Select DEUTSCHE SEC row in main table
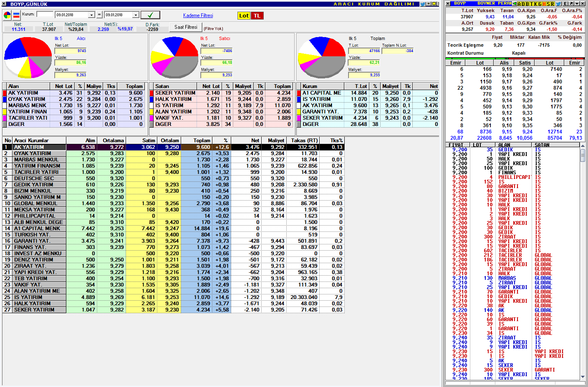588x387 pixels. (x=173, y=178)
